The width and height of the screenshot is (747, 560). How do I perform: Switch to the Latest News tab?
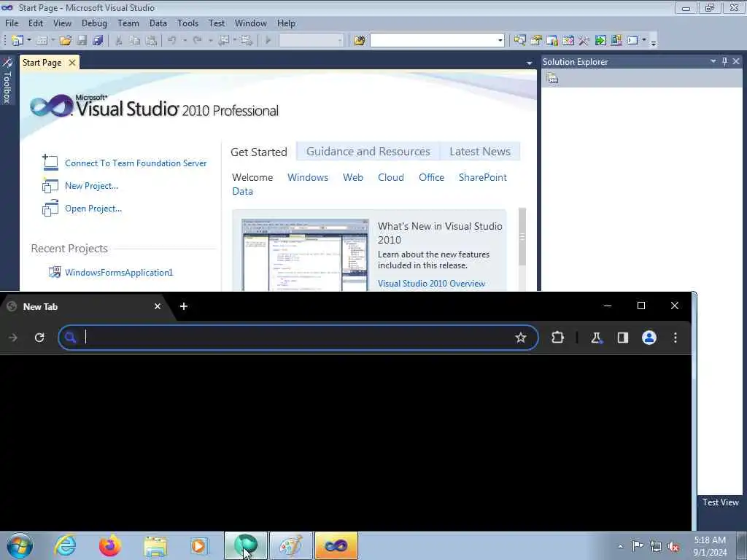(x=480, y=152)
